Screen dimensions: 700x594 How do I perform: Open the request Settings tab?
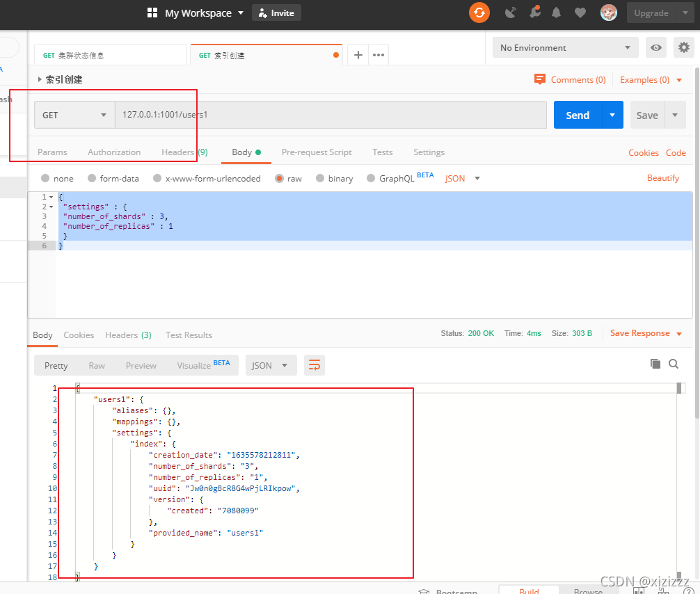[x=429, y=152]
